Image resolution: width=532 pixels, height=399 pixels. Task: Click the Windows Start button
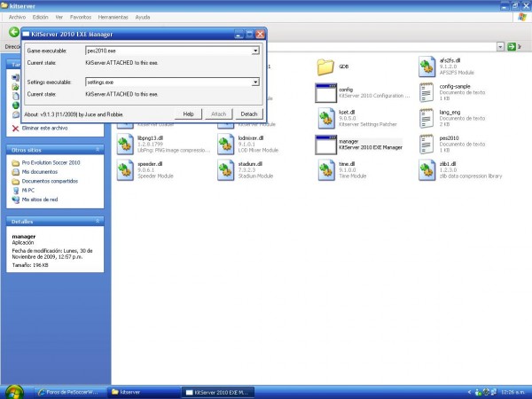click(14, 392)
